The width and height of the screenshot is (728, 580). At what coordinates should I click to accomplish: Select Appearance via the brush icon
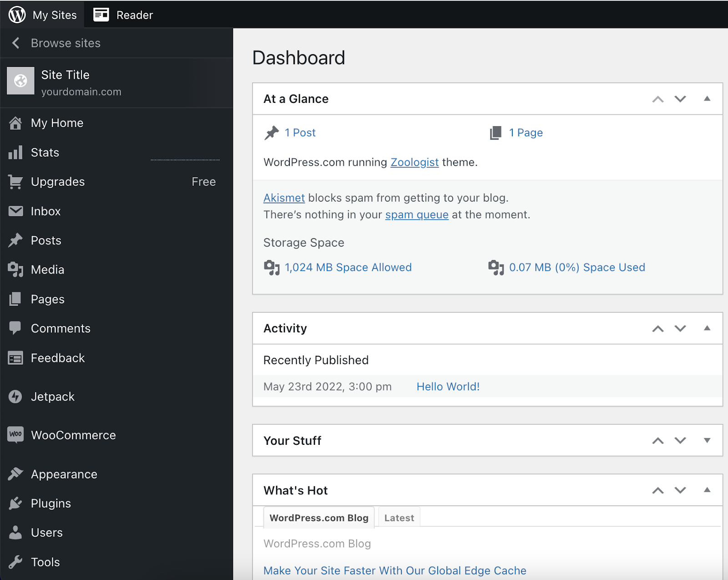coord(15,473)
